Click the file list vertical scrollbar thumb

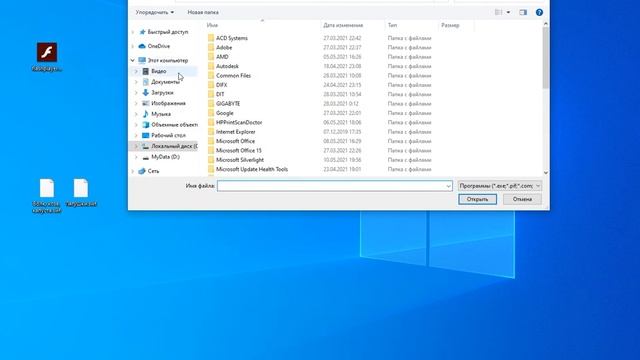[546, 58]
